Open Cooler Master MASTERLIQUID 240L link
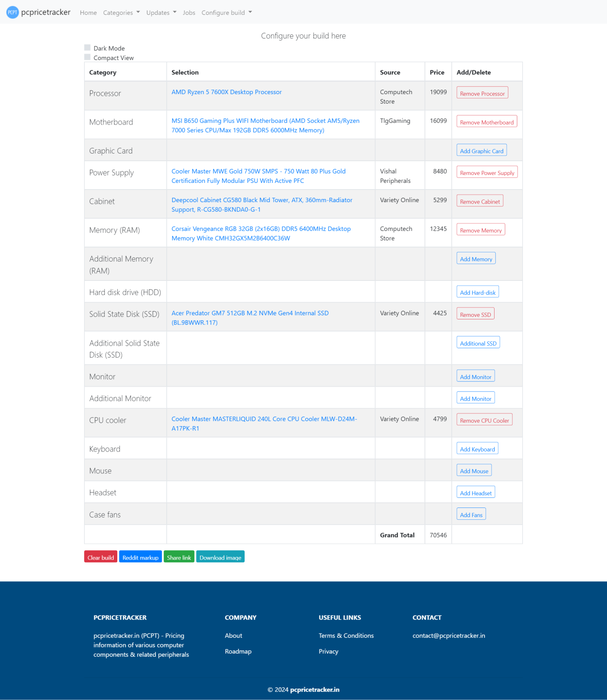 264,424
